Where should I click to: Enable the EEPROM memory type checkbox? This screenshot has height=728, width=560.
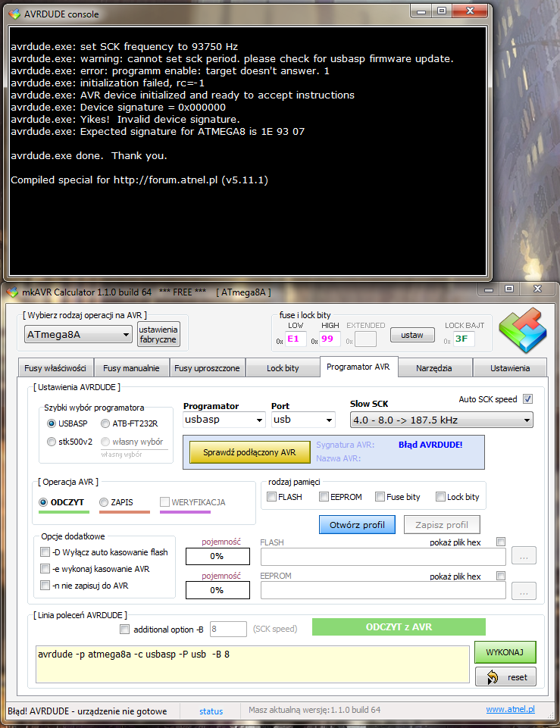click(324, 497)
